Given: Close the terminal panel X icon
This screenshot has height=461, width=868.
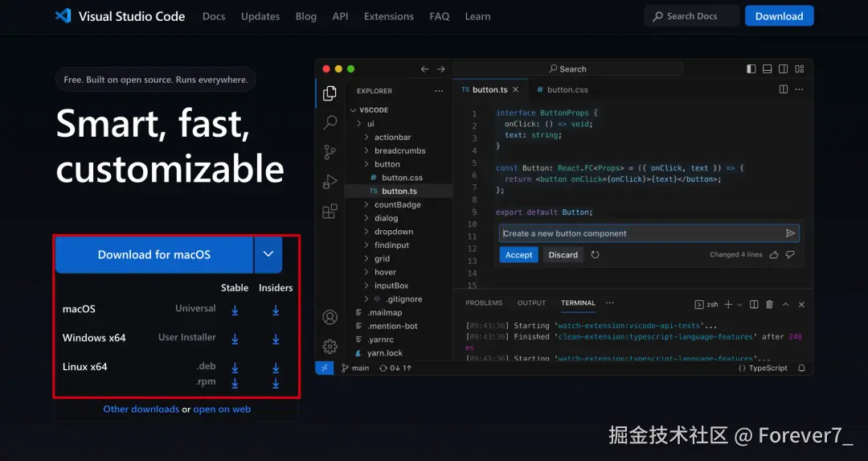Looking at the screenshot, I should click(x=801, y=304).
